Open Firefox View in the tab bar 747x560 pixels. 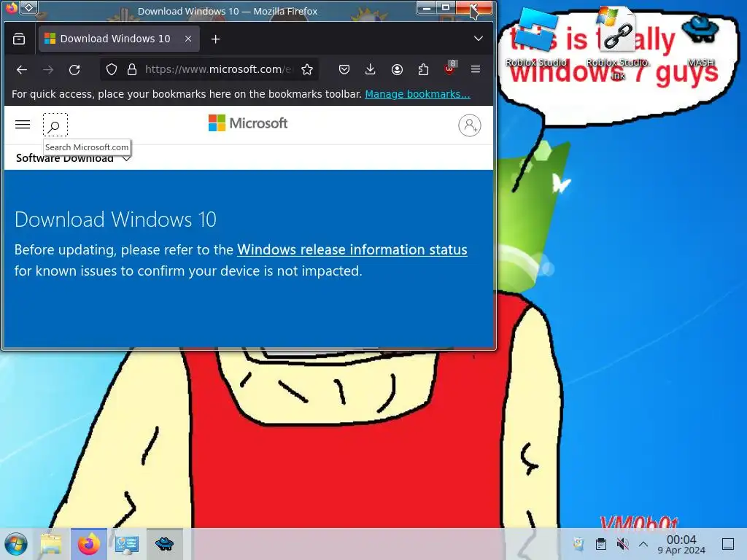click(x=19, y=39)
